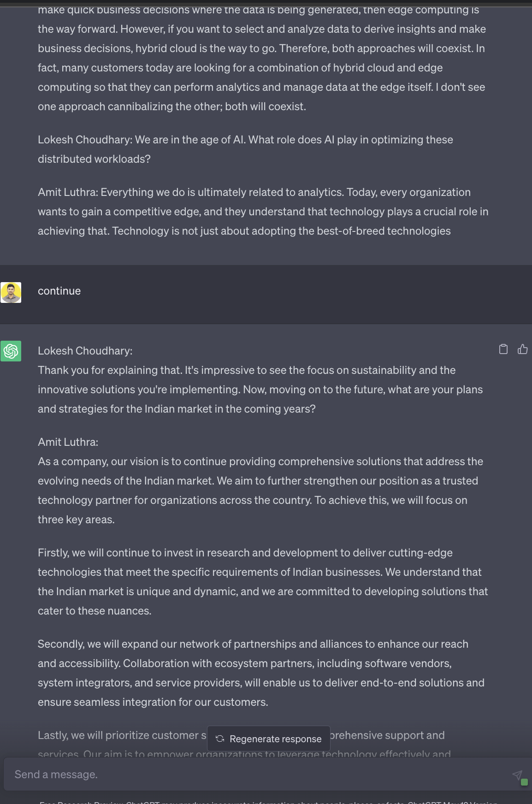Screen dimensions: 532x804
Task: Copy the assistant response with clipboard icon
Action: point(503,349)
